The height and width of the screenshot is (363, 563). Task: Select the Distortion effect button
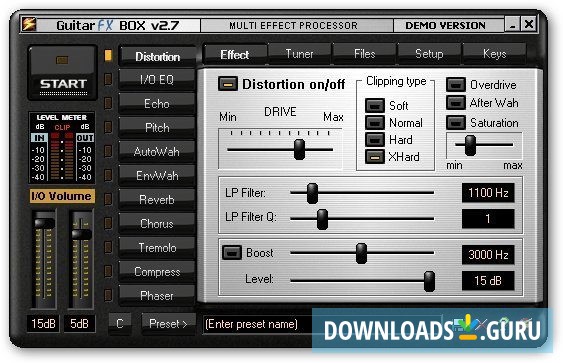(x=157, y=56)
